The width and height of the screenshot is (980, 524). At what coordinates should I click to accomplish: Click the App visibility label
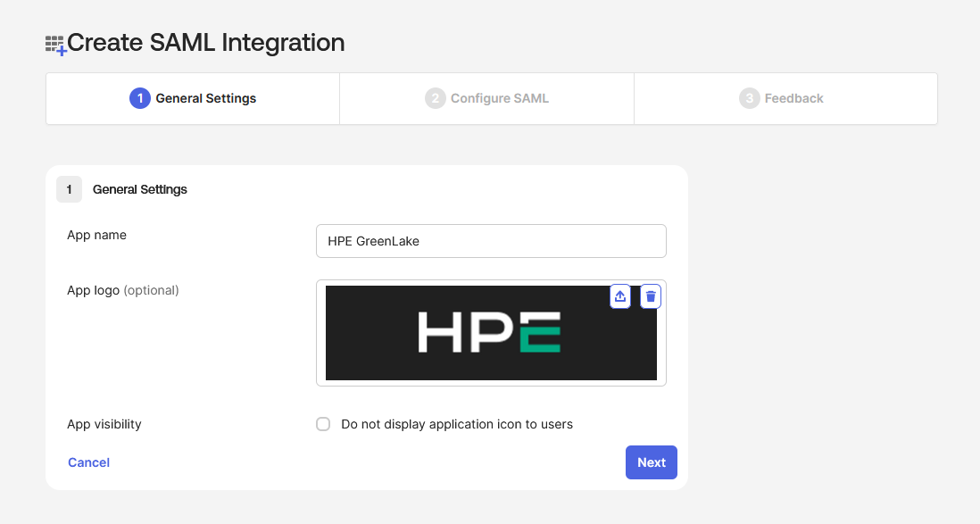[104, 424]
